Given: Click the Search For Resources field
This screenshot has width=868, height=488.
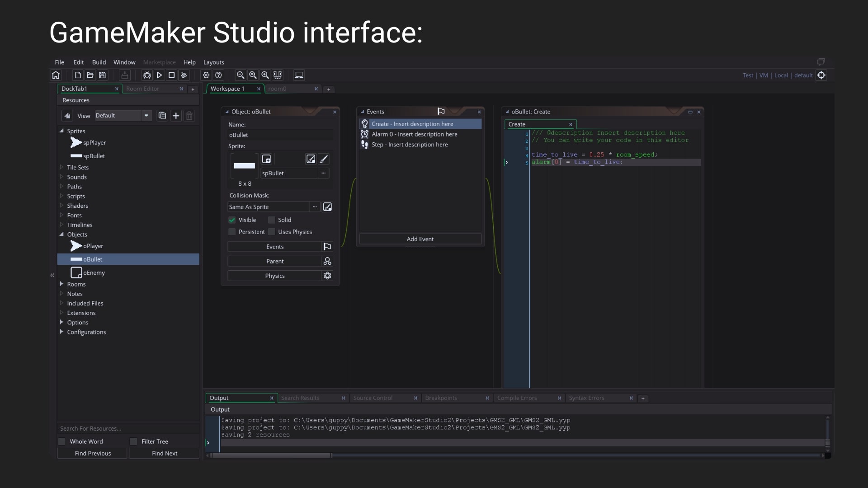Looking at the screenshot, I should (x=128, y=428).
